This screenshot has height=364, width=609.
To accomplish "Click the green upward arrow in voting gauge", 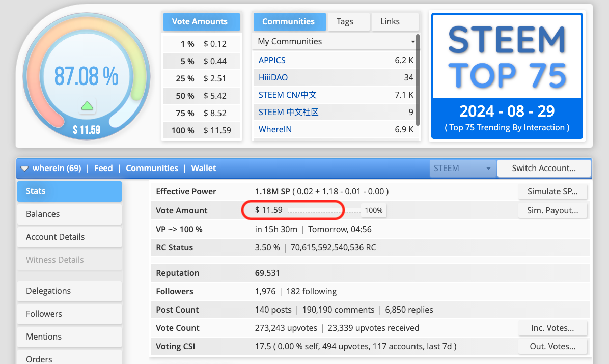I will [x=87, y=106].
